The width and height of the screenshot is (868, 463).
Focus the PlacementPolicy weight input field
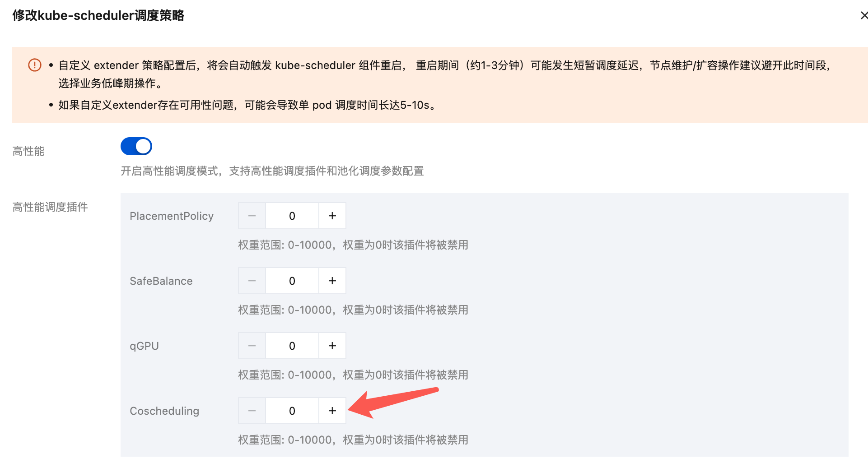pos(292,216)
